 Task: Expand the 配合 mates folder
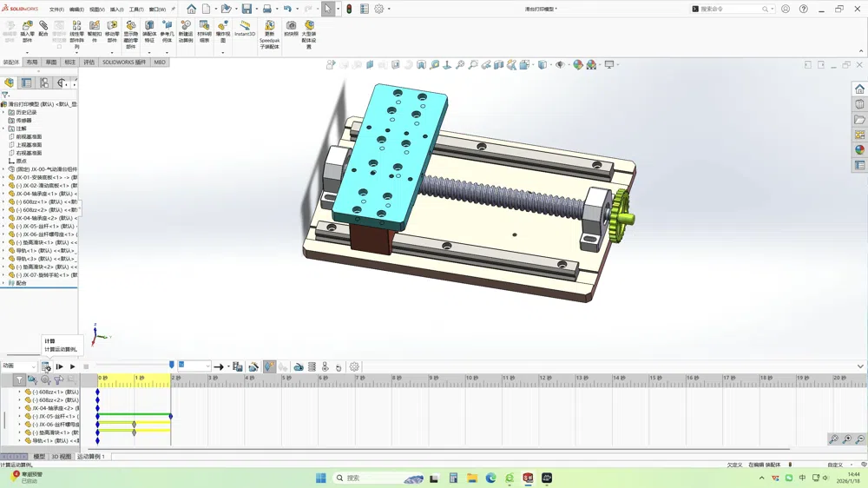(x=3, y=283)
